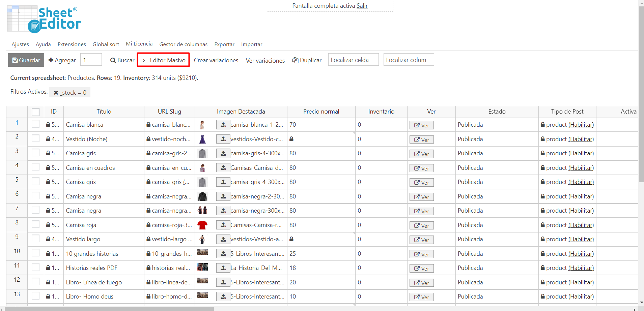Check the checkbox for Camisa blanca row
The height and width of the screenshot is (311, 644).
(x=35, y=124)
